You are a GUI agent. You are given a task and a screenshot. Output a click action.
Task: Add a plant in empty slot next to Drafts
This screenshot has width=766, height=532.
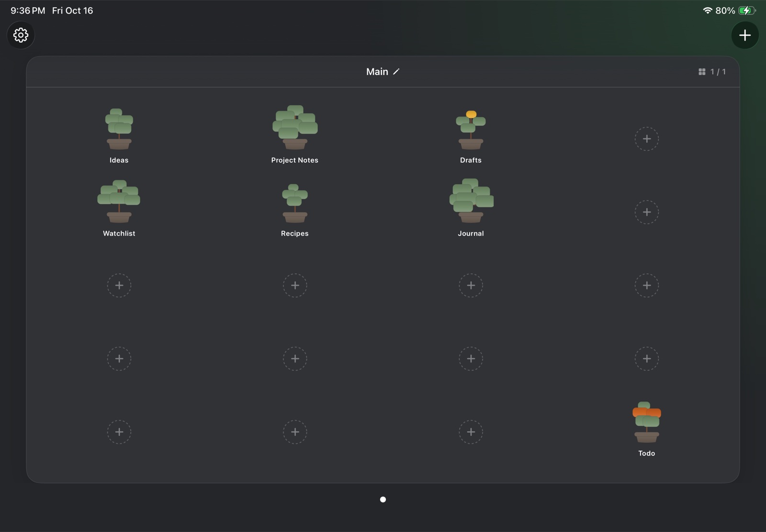tap(647, 139)
